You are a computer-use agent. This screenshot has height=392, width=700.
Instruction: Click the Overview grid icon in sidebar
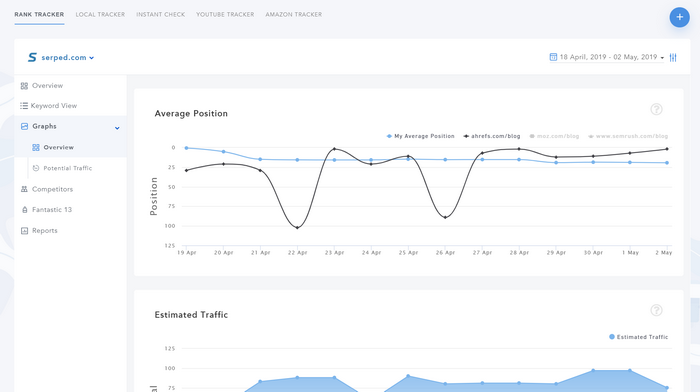point(24,86)
